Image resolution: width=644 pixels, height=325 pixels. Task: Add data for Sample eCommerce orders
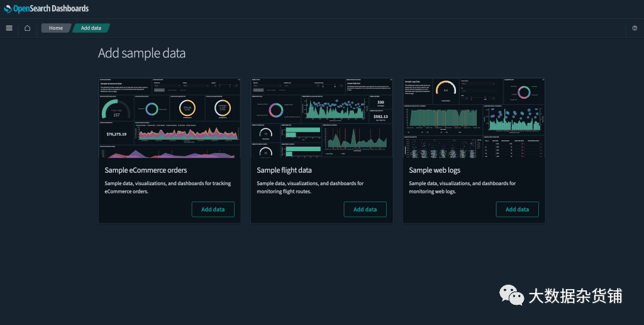[213, 209]
